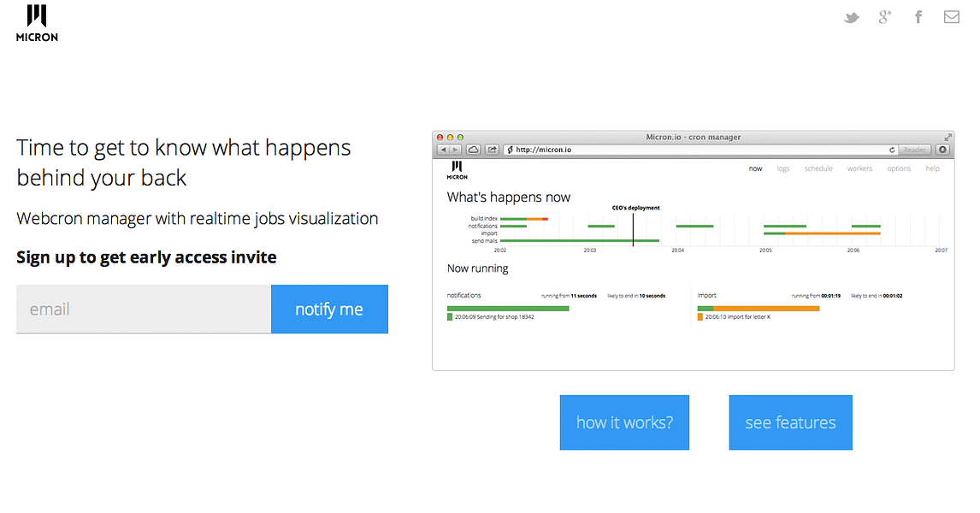Click the import orange progress bar
This screenshot has width=980, height=513.
[x=766, y=309]
